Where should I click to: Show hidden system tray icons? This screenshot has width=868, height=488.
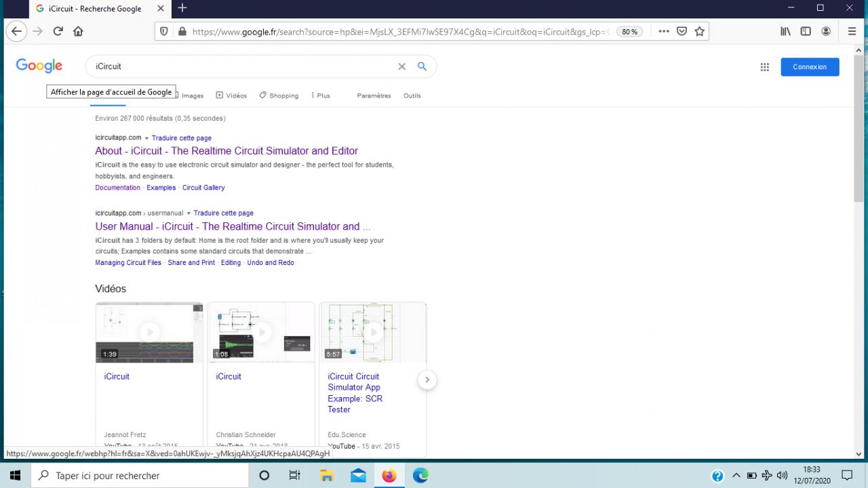(x=736, y=475)
